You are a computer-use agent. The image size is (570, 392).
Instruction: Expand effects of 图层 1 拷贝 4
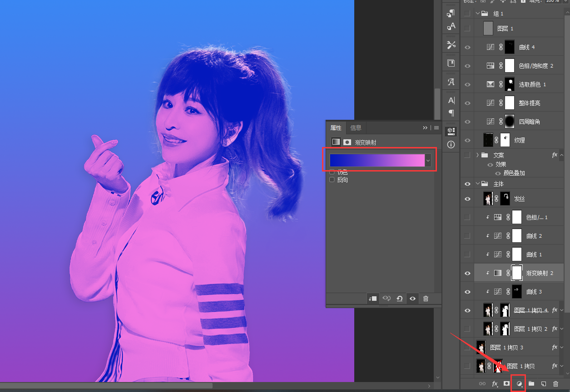(562, 310)
